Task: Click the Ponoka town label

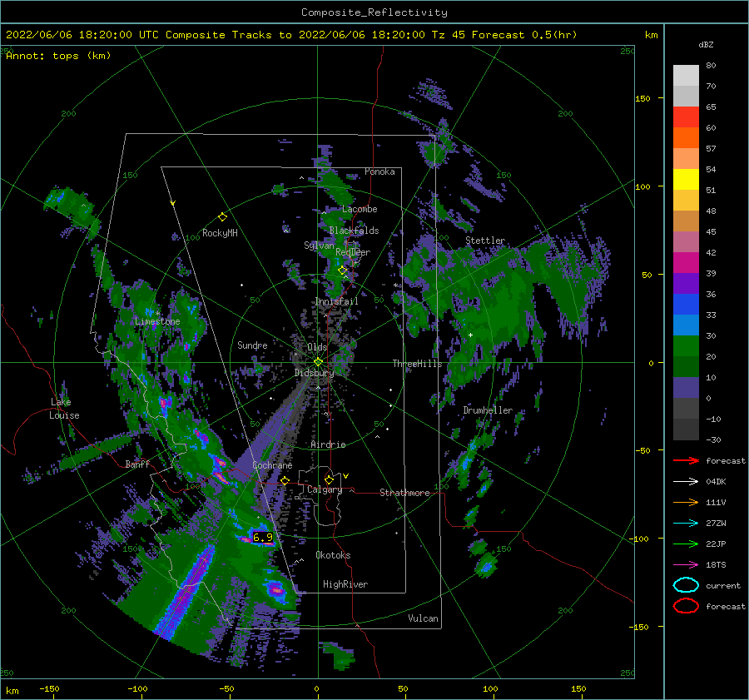Action: point(379,171)
